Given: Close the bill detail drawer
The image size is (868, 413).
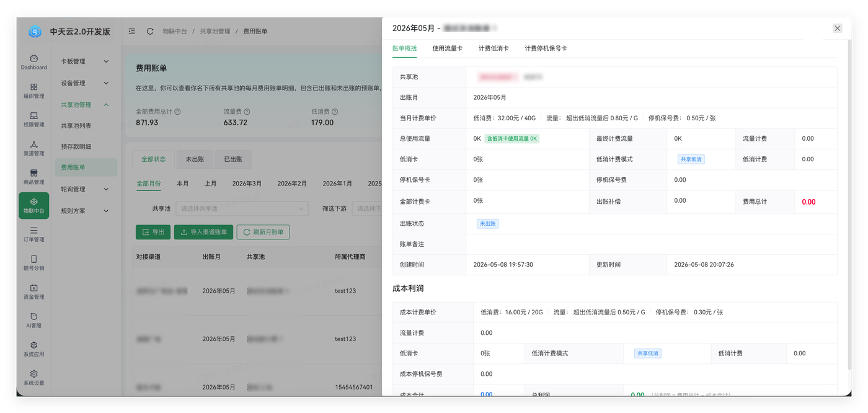Looking at the screenshot, I should pos(837,28).
